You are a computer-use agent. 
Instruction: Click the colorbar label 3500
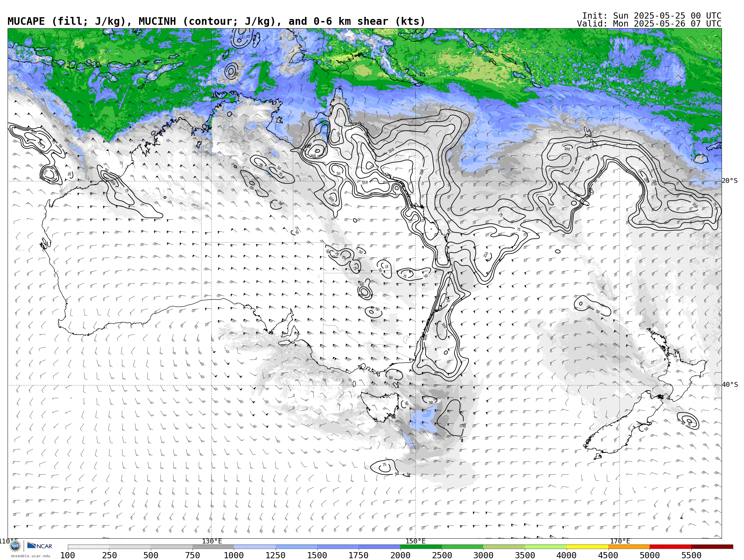pos(525,555)
